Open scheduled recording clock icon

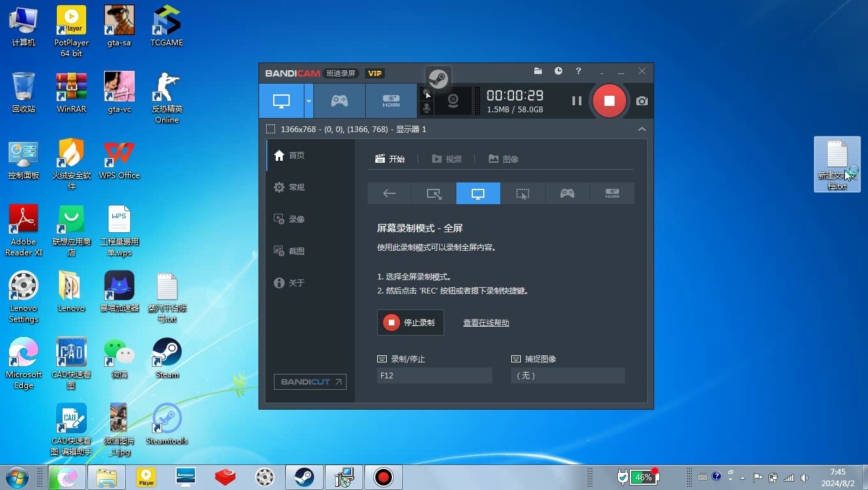click(558, 71)
